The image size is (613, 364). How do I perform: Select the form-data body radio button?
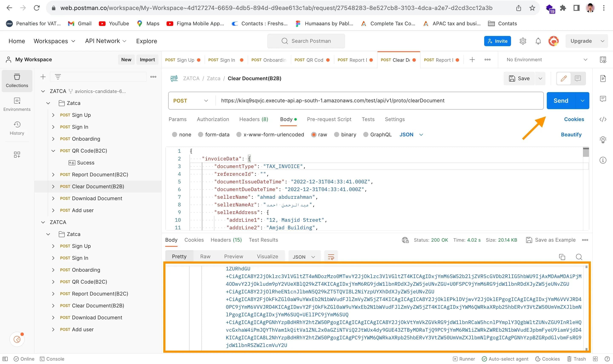pos(201,134)
